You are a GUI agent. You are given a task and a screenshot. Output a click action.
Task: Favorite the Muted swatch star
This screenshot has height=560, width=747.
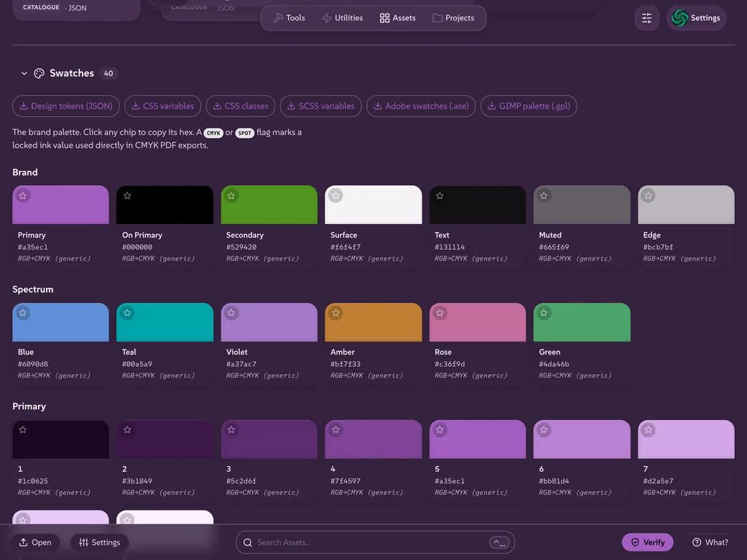544,196
